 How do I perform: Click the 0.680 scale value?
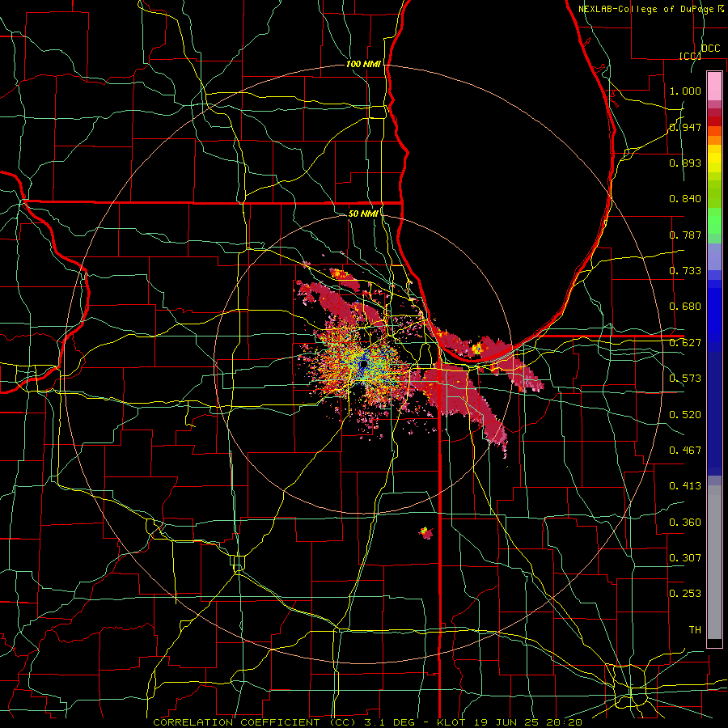[685, 307]
